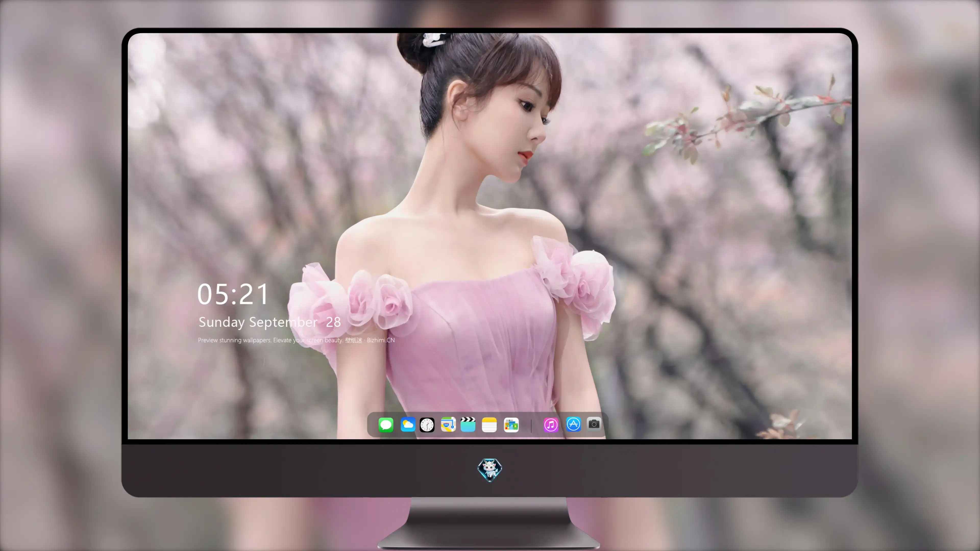Open the App Store icon
The height and width of the screenshot is (551, 980).
[x=573, y=424]
